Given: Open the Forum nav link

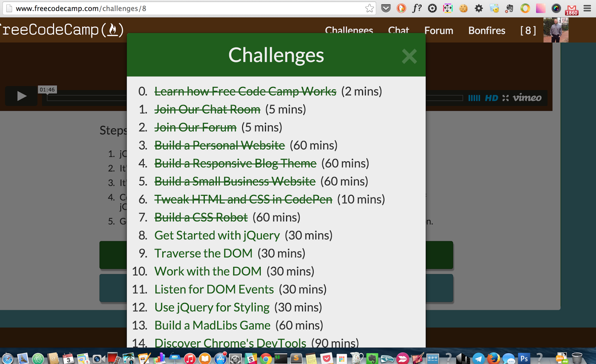Looking at the screenshot, I should 439,31.
